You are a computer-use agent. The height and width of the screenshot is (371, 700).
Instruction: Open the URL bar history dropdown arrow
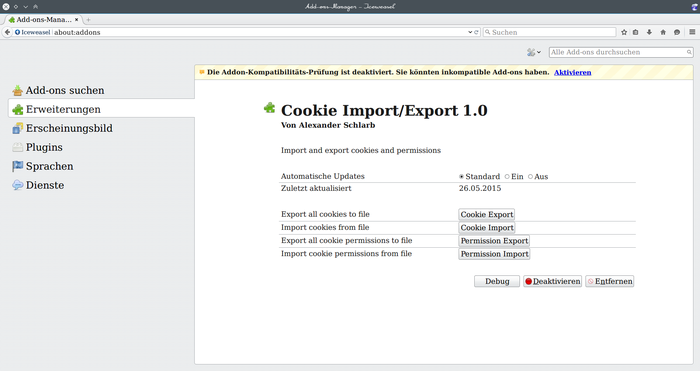click(x=470, y=32)
